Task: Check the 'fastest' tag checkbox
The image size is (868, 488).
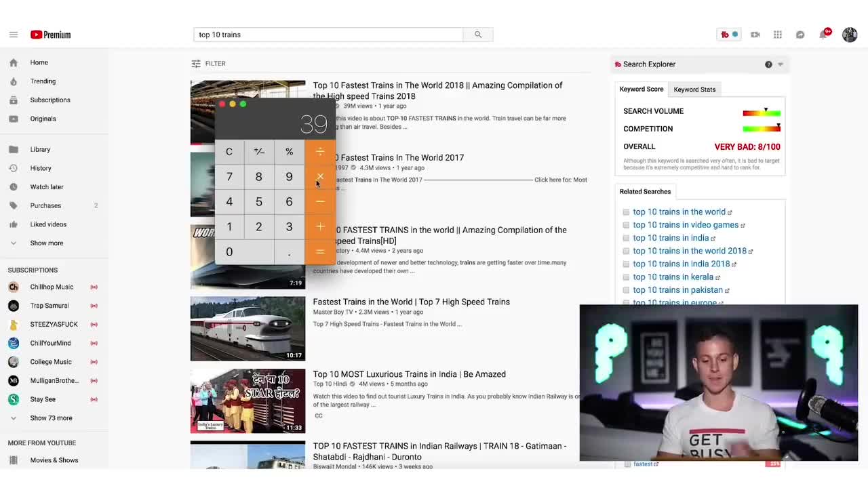Action: pos(627,464)
